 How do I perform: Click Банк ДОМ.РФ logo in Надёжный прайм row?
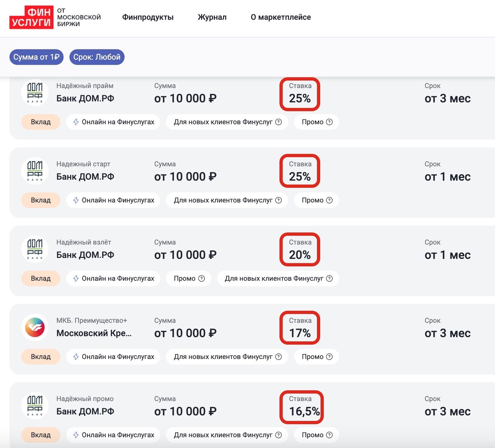(35, 93)
